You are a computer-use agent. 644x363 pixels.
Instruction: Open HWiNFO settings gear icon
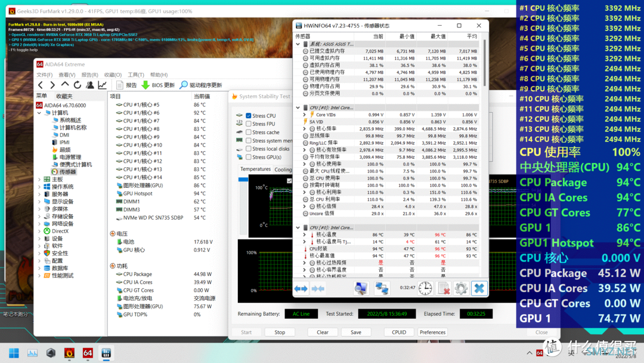(x=461, y=288)
